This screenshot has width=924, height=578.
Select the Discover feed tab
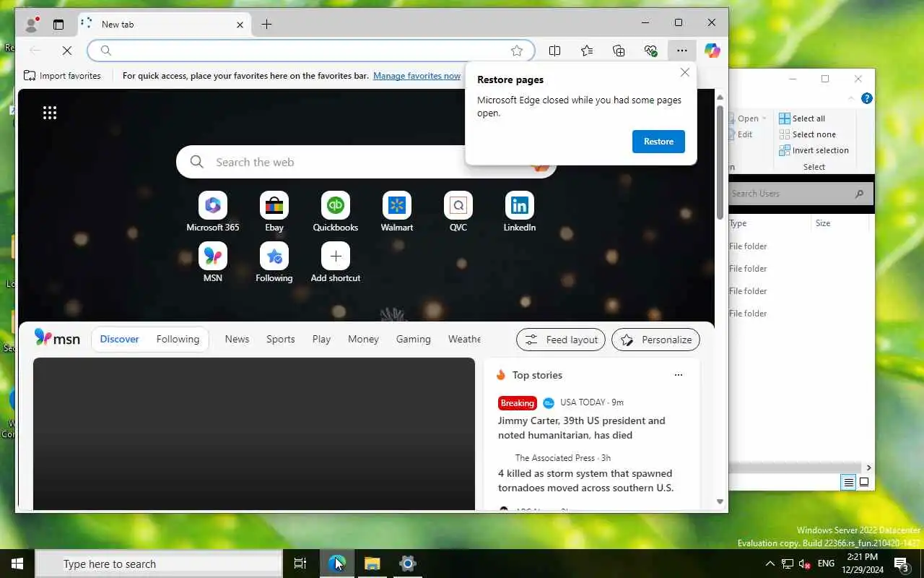pos(119,340)
